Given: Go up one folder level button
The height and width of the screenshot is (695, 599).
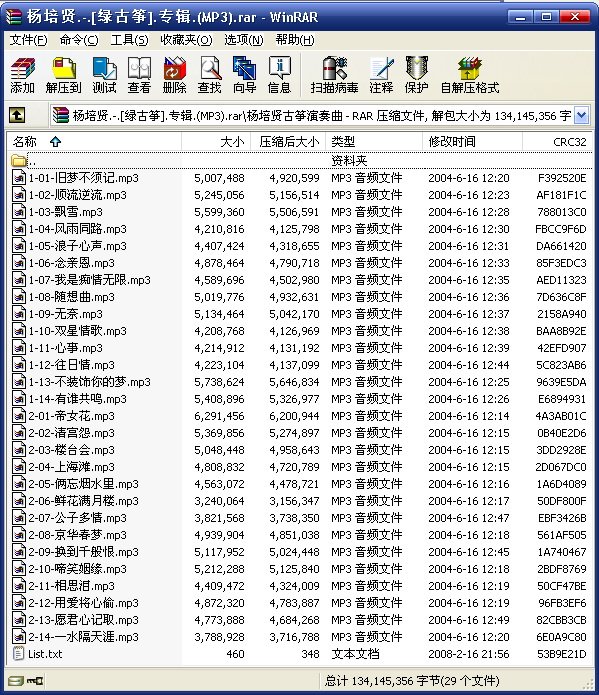Looking at the screenshot, I should 17,116.
